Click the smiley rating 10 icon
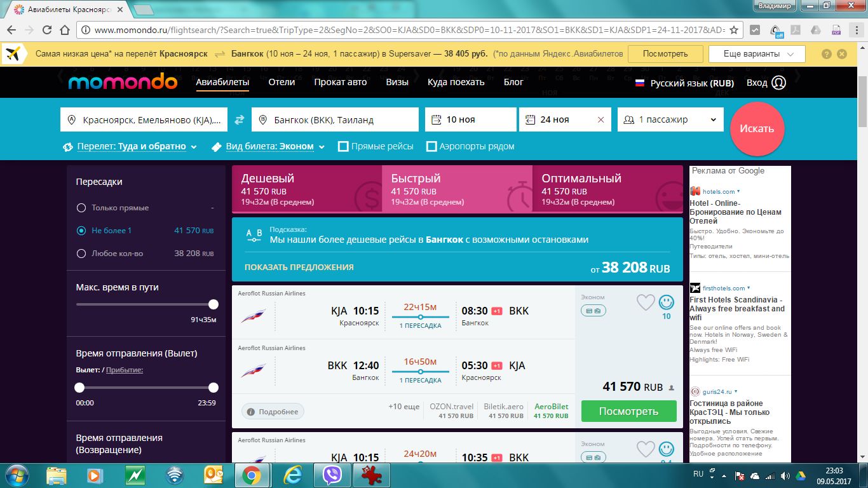Viewport: 868px width, 488px height. [x=666, y=302]
